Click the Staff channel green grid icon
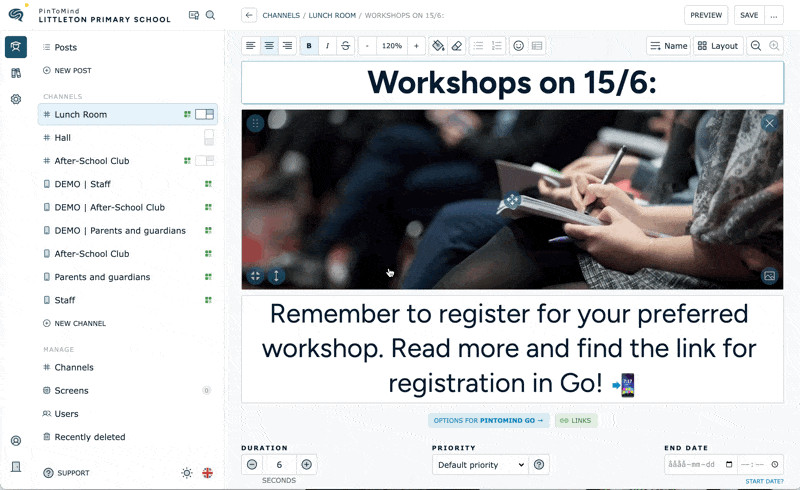 click(208, 300)
